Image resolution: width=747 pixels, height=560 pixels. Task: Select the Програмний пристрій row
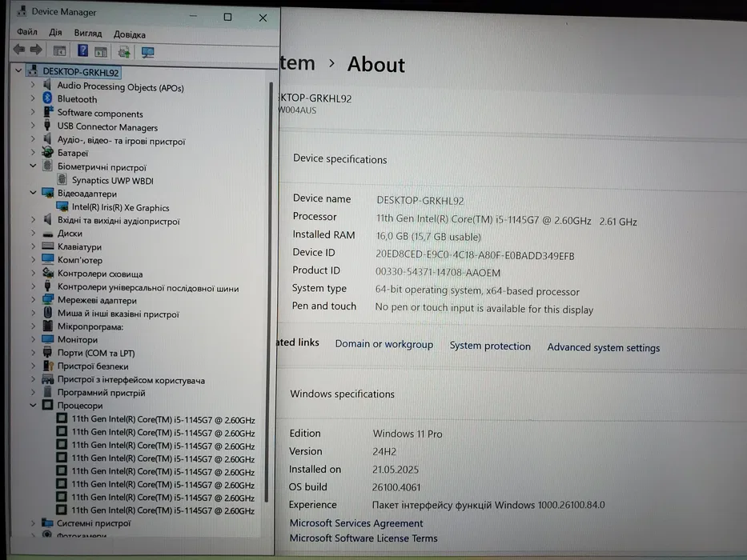[101, 392]
